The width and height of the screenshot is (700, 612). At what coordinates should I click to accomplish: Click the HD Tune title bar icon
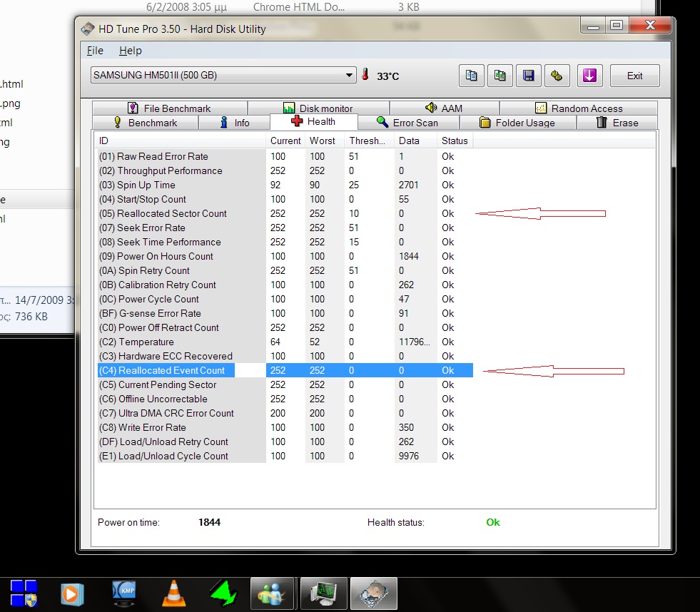(x=88, y=29)
